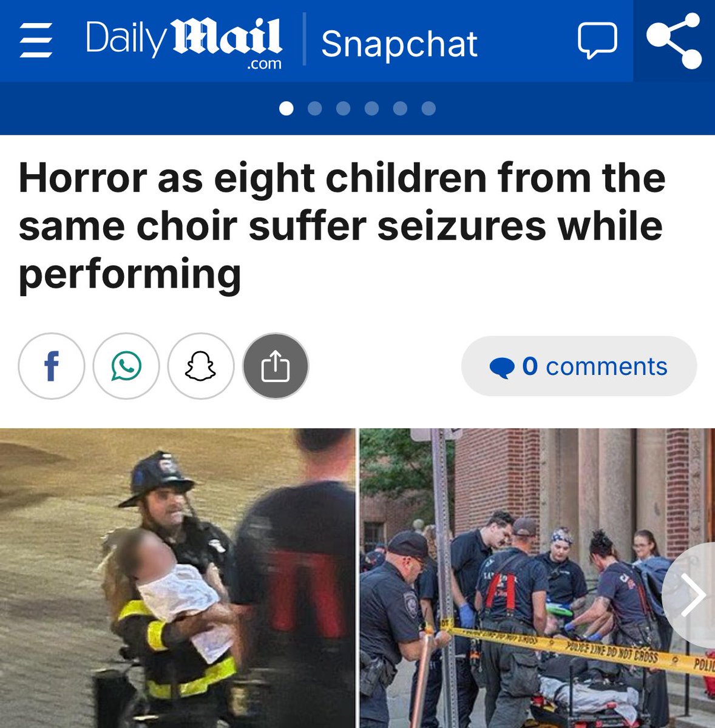
Task: View the firefighter carrying child photo
Action: coord(177,578)
